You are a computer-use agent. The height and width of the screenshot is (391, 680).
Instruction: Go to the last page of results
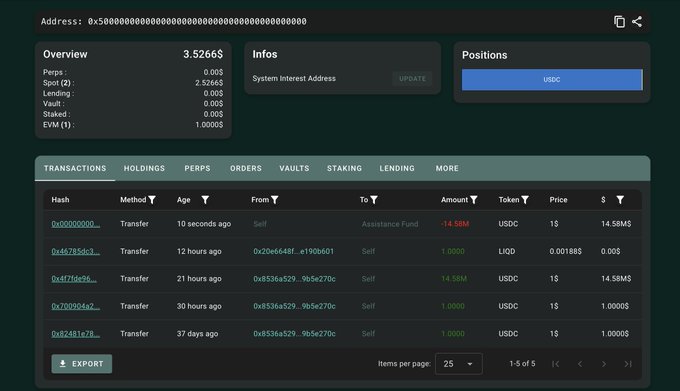coord(628,364)
